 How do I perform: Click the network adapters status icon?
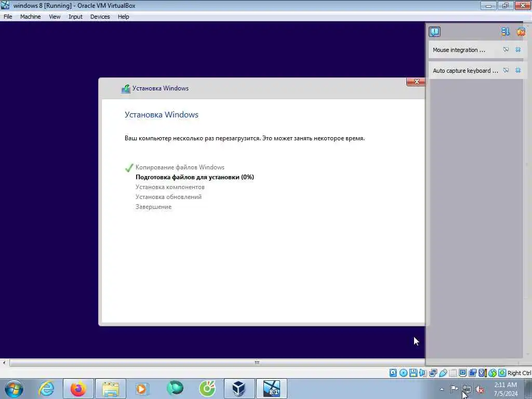(x=433, y=373)
